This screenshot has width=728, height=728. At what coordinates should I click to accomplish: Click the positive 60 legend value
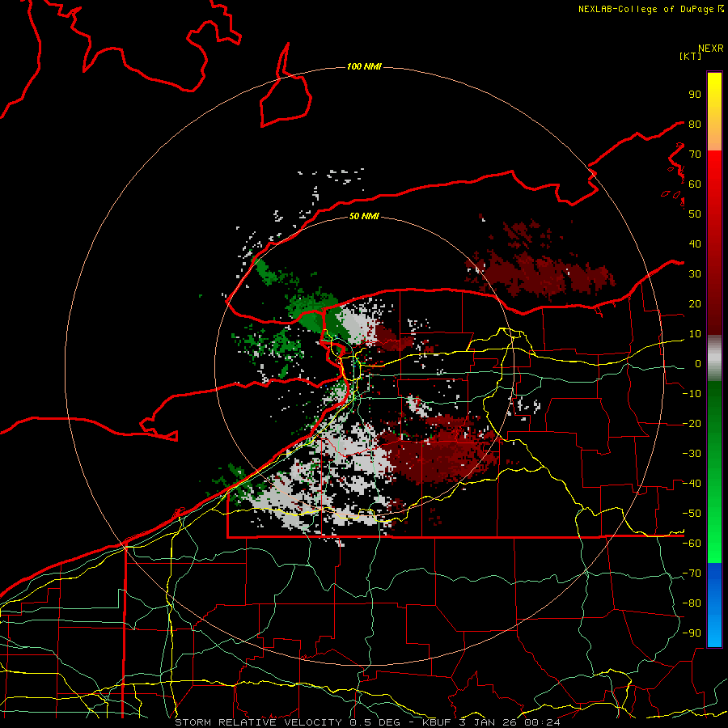pos(695,184)
